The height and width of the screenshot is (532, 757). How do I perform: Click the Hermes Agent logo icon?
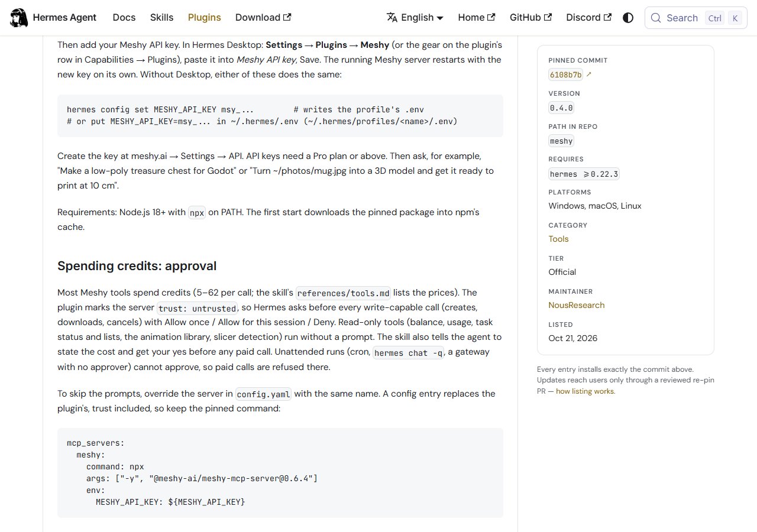pyautogui.click(x=19, y=18)
